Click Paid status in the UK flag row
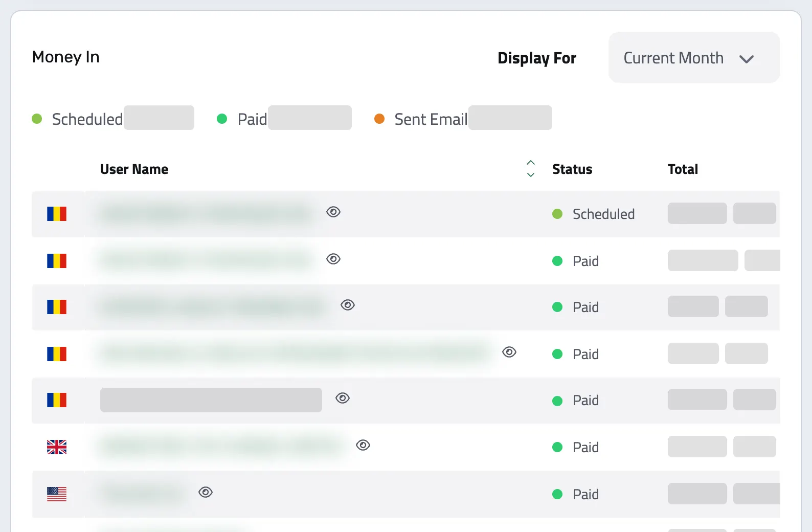812x532 pixels. 585,447
